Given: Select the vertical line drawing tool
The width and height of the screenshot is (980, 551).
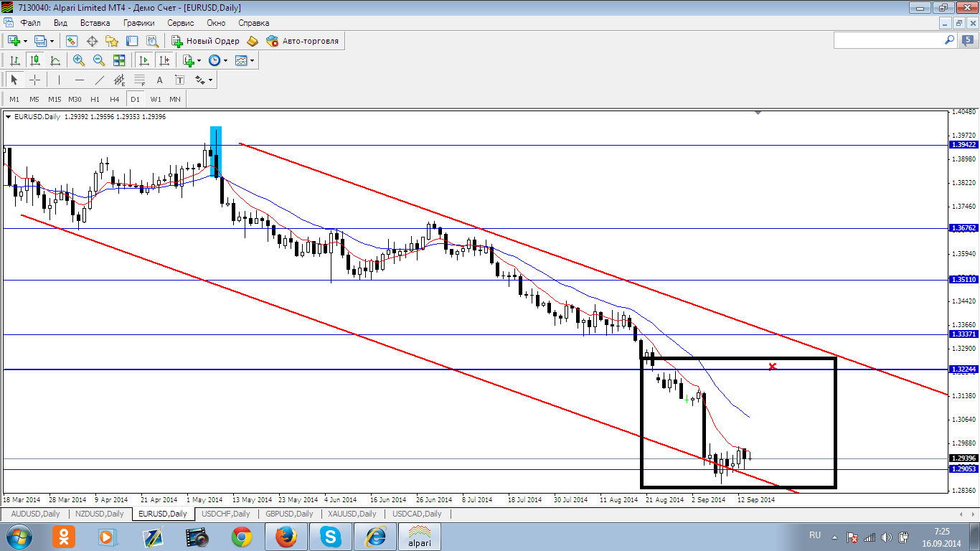Looking at the screenshot, I should [59, 80].
